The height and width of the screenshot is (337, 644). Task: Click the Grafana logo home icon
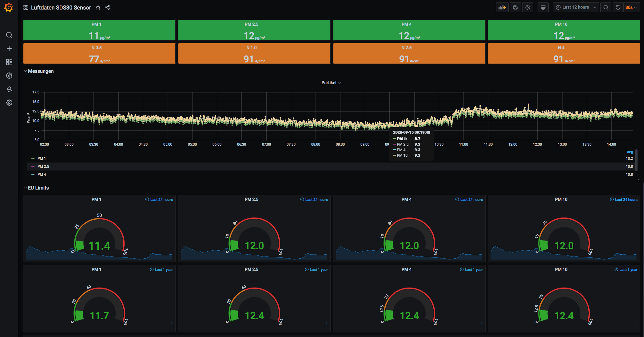point(9,7)
